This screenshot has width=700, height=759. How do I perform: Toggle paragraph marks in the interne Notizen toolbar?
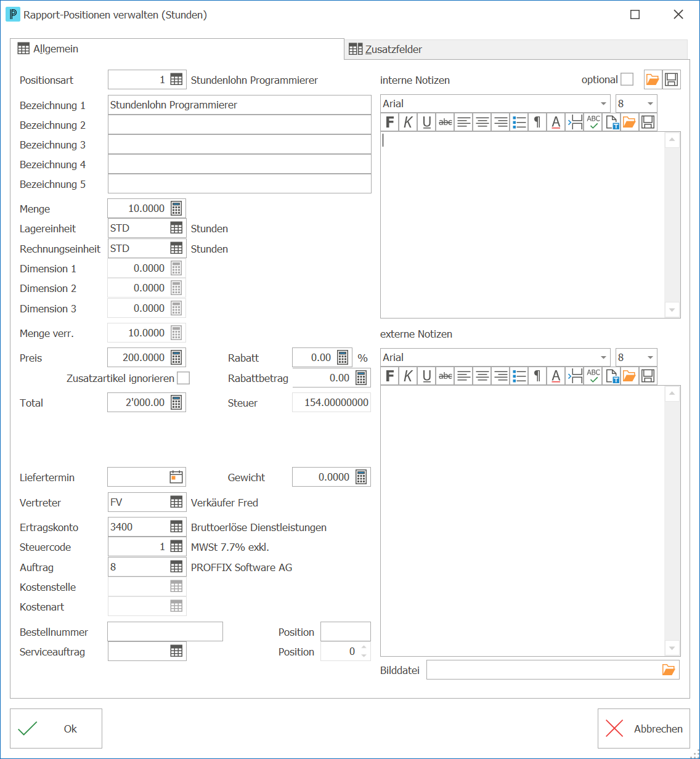click(537, 122)
